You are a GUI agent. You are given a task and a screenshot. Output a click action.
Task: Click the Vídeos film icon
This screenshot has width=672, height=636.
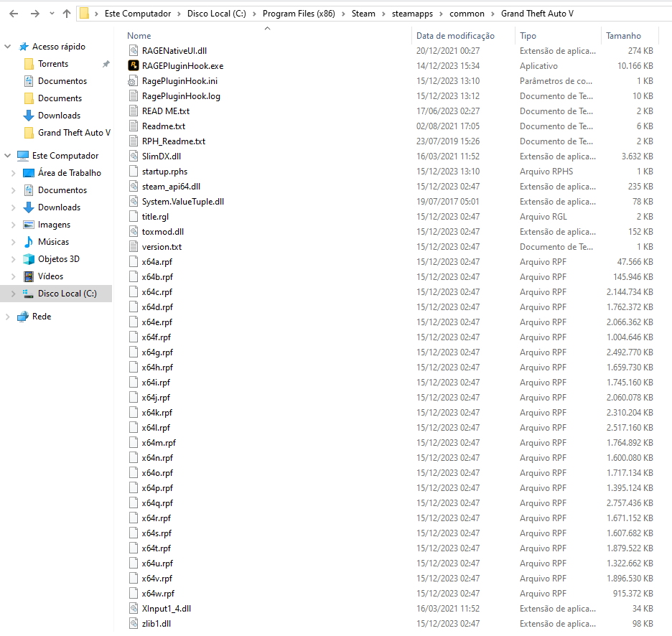pyautogui.click(x=29, y=276)
